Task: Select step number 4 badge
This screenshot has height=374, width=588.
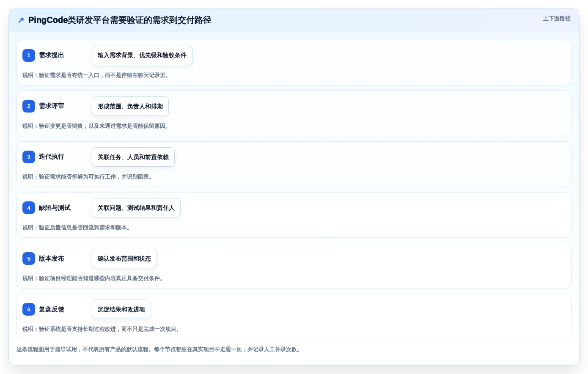Action: click(x=29, y=208)
